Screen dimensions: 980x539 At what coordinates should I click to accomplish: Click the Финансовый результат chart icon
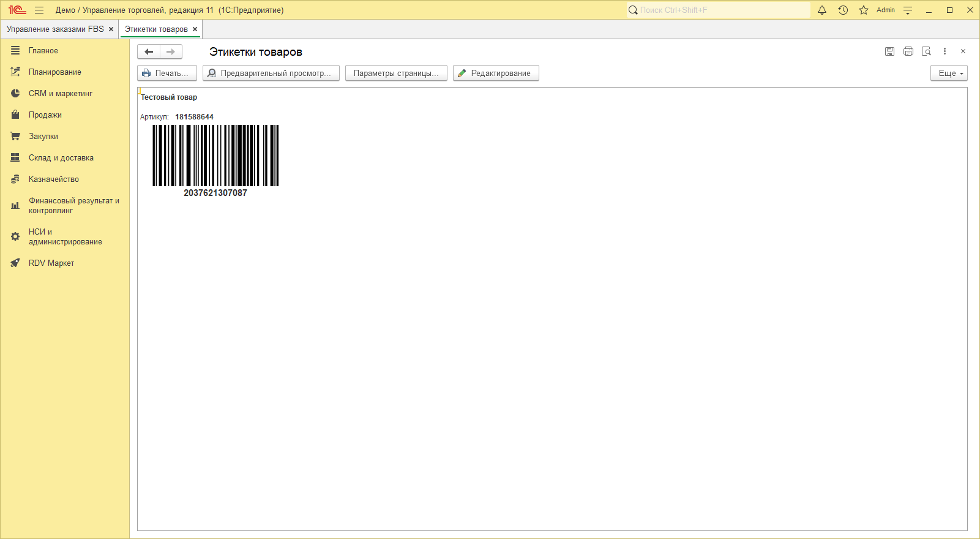(15, 205)
